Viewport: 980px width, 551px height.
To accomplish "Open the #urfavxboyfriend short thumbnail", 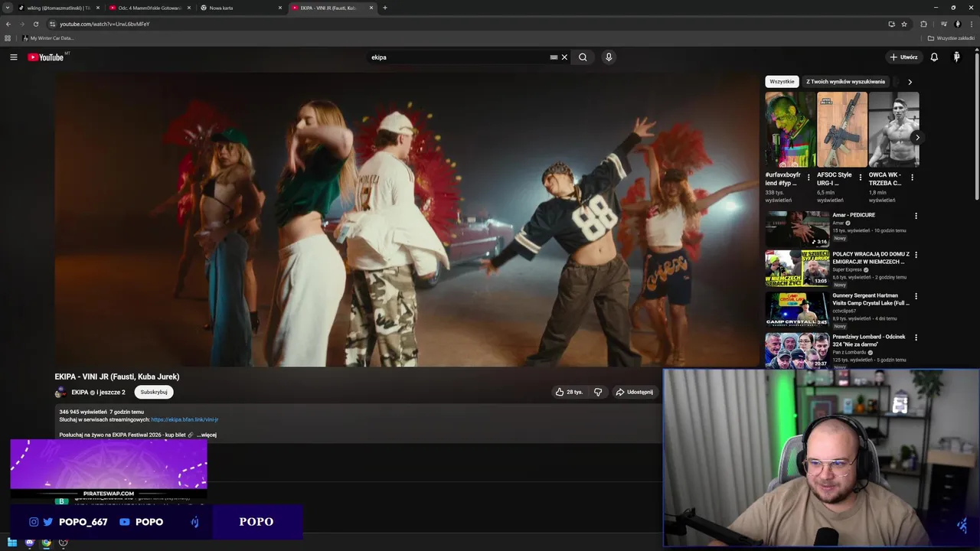I will point(790,129).
